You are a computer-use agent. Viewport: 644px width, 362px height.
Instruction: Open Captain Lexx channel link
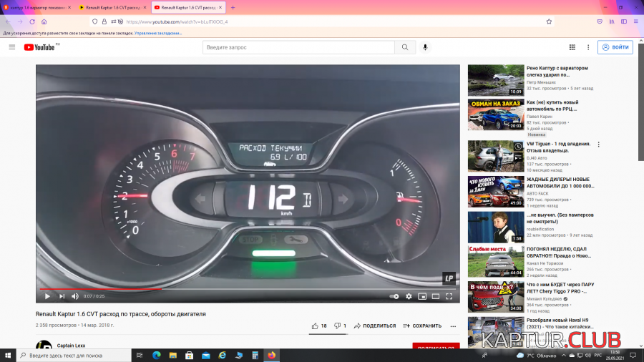pos(71,346)
